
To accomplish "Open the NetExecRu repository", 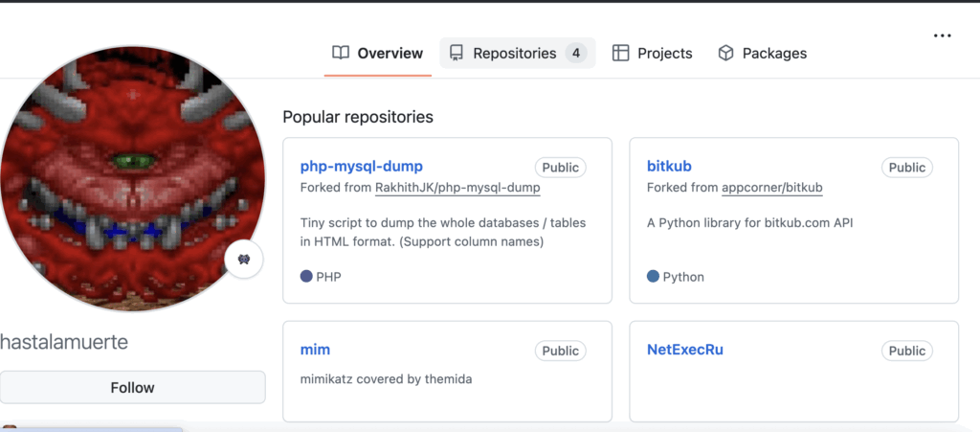I will pos(685,350).
